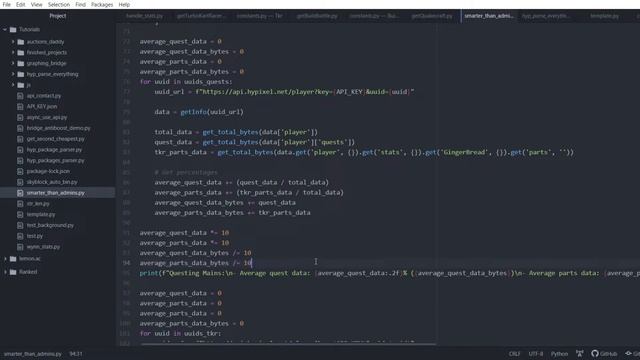
Task: Click the bridge_antiboost_demo.py file icon
Action: click(20, 128)
